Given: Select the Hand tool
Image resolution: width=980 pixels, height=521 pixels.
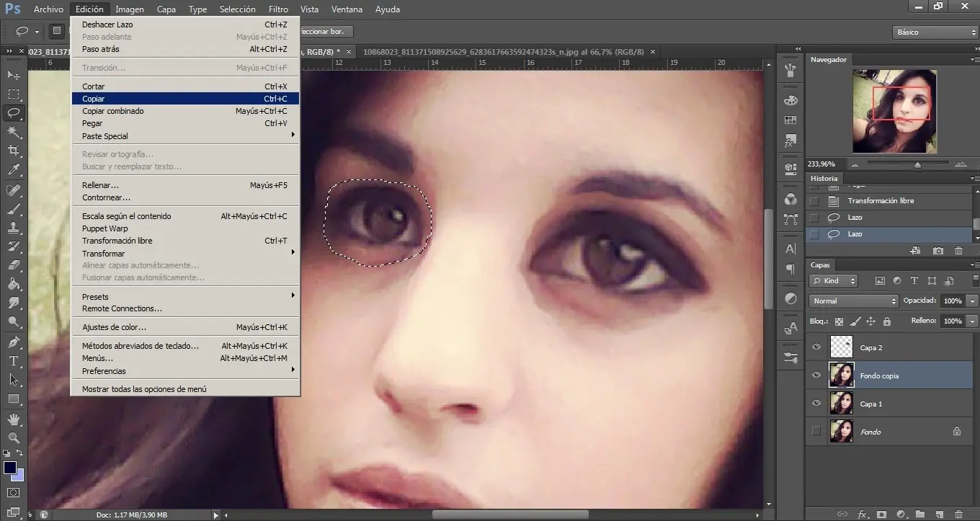Looking at the screenshot, I should point(14,419).
